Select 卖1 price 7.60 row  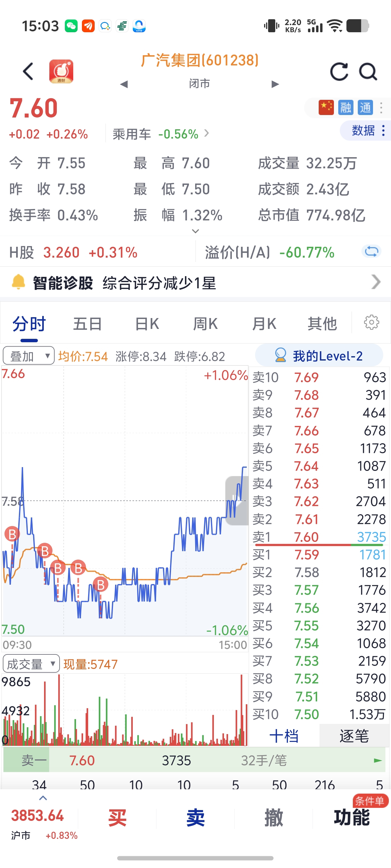(319, 537)
